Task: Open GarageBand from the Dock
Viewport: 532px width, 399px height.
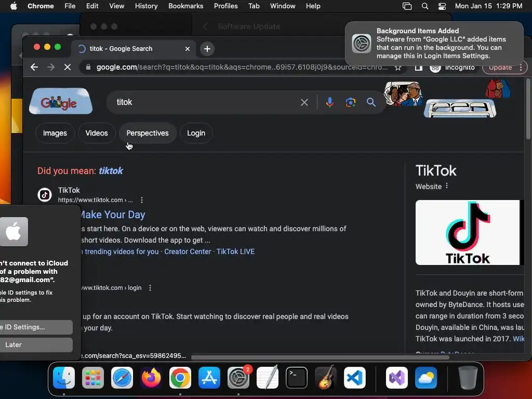Action: pyautogui.click(x=326, y=378)
